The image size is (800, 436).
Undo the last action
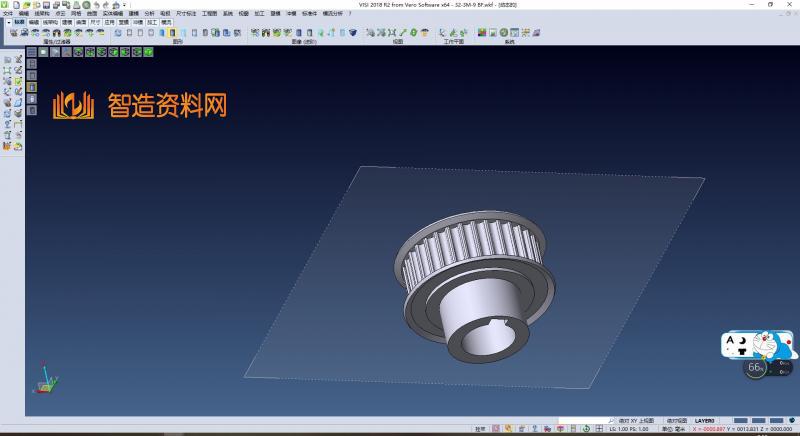96,5
